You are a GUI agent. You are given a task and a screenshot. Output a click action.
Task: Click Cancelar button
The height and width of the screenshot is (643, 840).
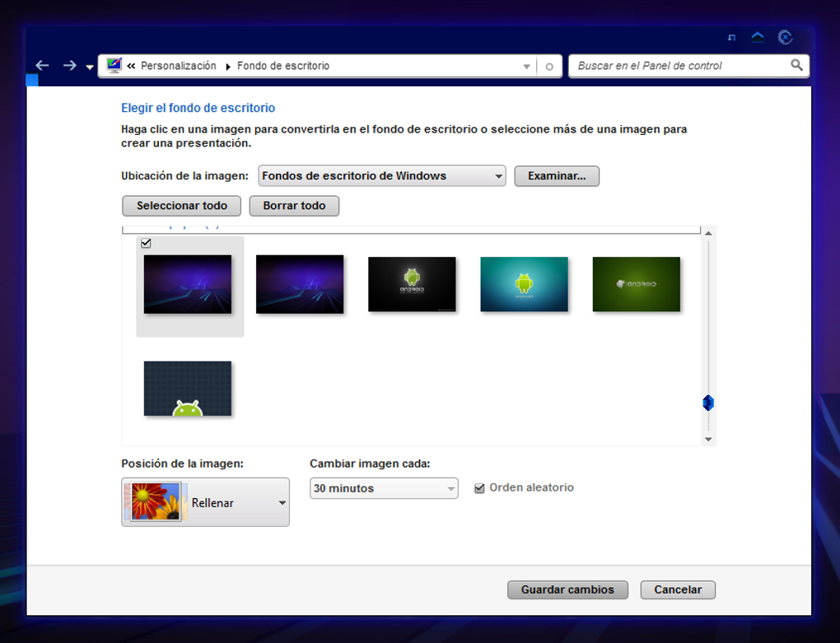tap(678, 589)
